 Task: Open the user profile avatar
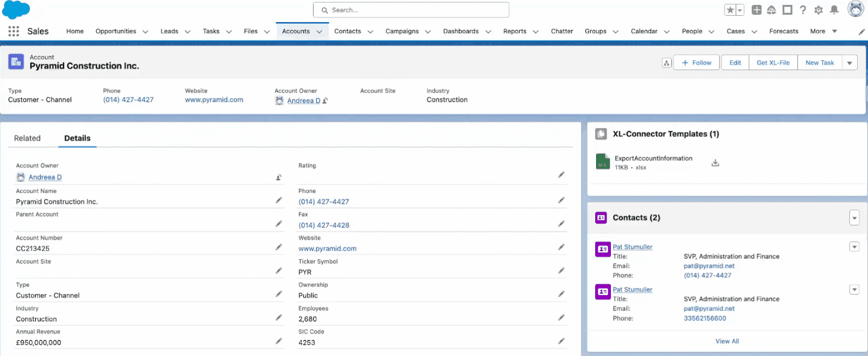pyautogui.click(x=856, y=9)
